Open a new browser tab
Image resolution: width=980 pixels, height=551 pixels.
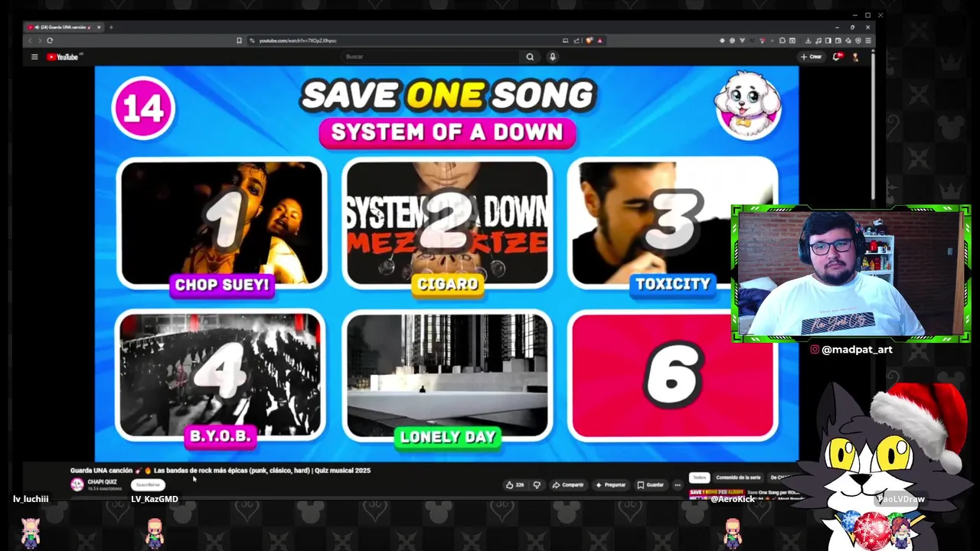pos(110,28)
